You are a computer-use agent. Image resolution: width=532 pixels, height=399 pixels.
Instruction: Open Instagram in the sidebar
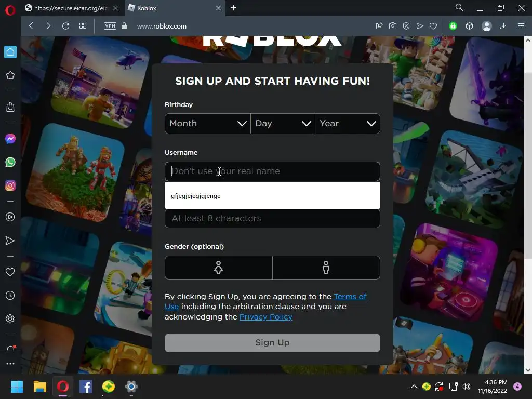tap(10, 185)
